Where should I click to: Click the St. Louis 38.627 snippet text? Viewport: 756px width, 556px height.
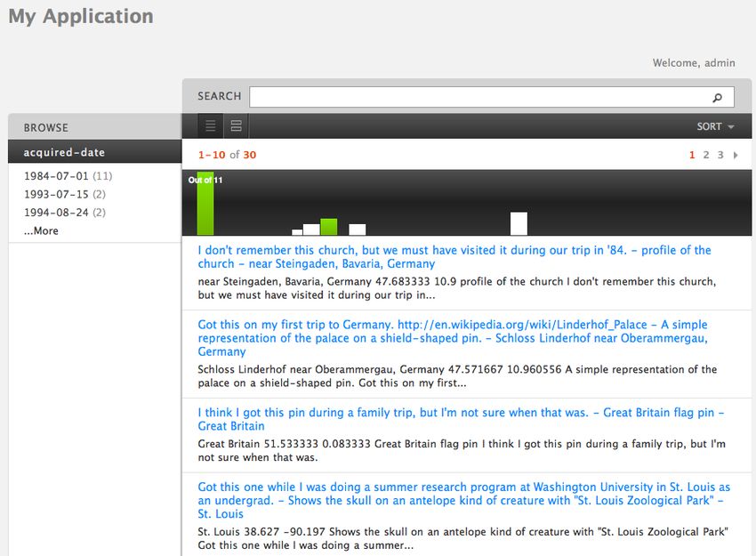click(462, 538)
